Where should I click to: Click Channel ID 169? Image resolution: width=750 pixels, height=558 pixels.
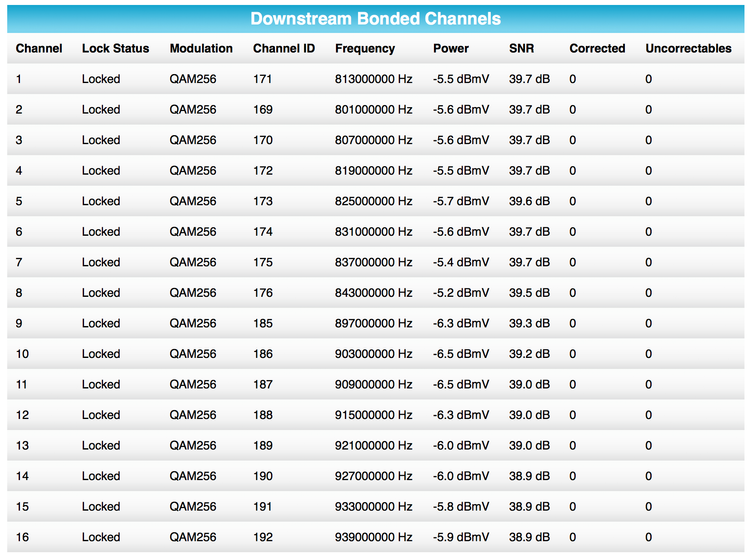click(x=263, y=109)
